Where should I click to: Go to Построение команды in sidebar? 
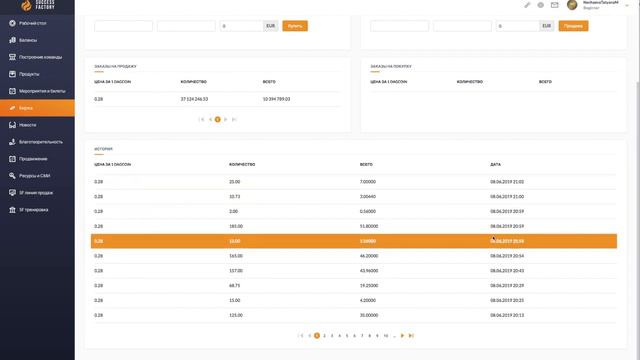(40, 57)
